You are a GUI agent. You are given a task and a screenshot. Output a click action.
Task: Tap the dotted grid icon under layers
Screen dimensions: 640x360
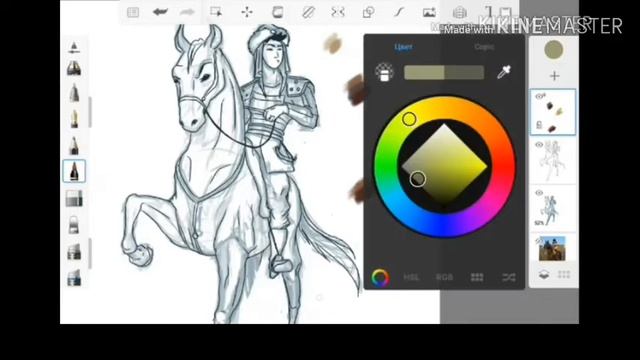click(564, 274)
